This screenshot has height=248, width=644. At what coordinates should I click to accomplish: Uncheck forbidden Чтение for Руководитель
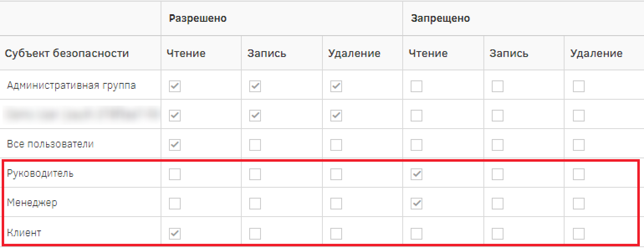pos(417,174)
